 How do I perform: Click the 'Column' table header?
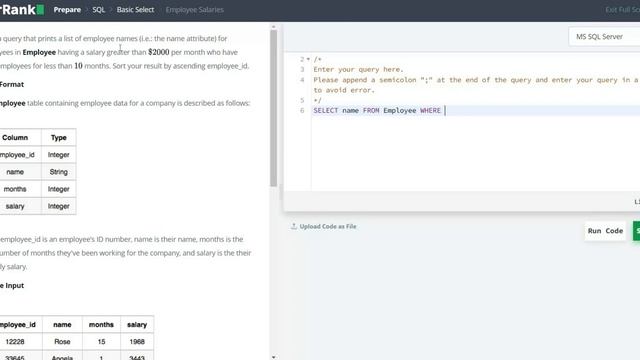click(15, 138)
